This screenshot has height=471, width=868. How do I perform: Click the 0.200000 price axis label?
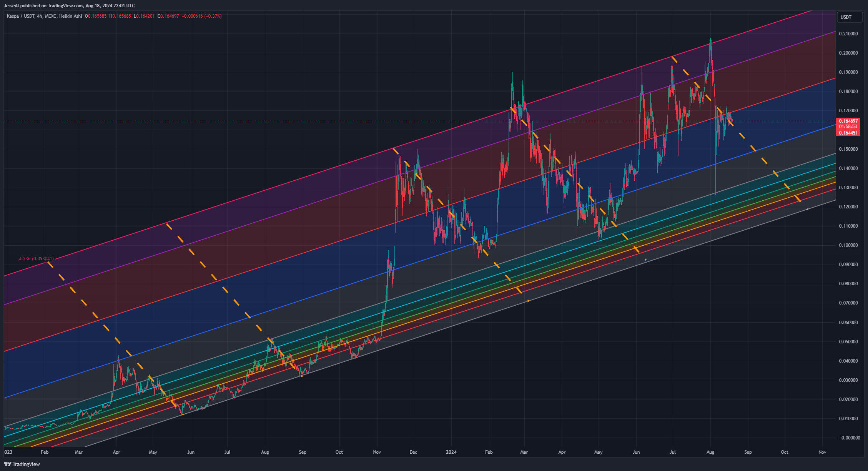[848, 53]
